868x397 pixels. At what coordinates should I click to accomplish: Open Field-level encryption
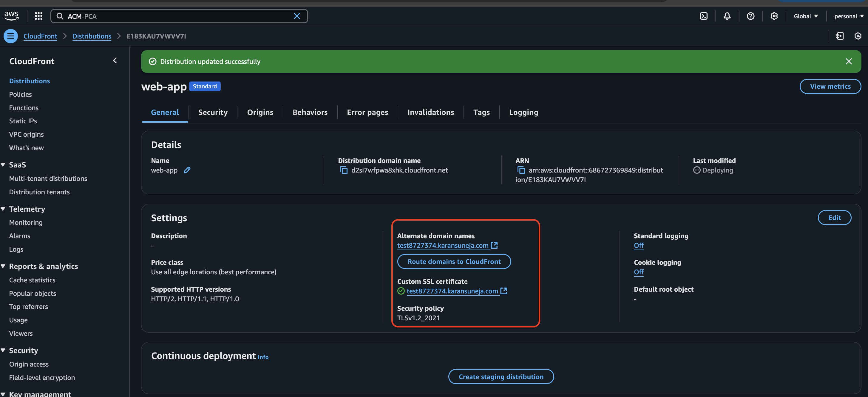point(42,378)
